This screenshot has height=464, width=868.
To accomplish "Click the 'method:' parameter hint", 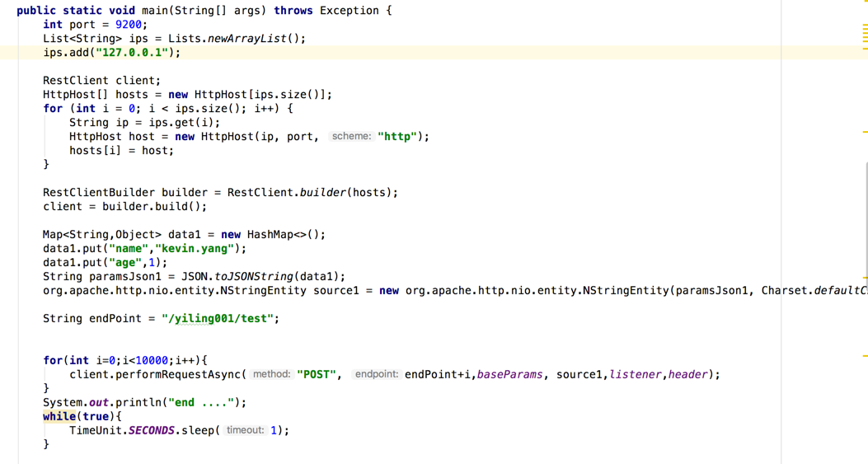I will pos(271,374).
